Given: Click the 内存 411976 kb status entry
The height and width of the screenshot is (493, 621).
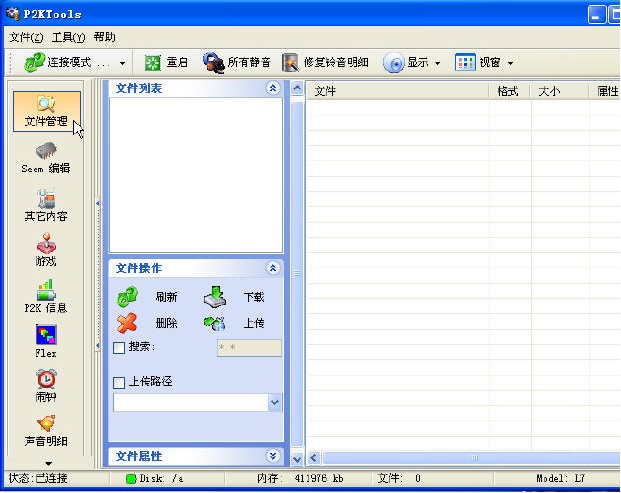Looking at the screenshot, I should coord(300,478).
